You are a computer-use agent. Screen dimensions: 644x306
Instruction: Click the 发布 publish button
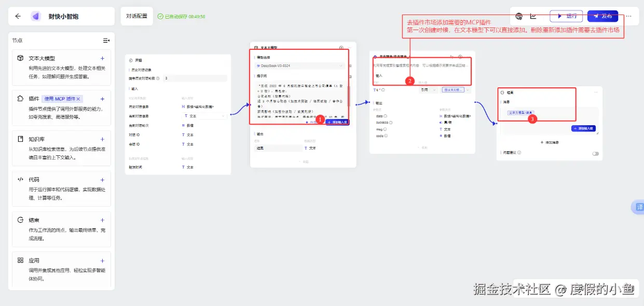[602, 16]
